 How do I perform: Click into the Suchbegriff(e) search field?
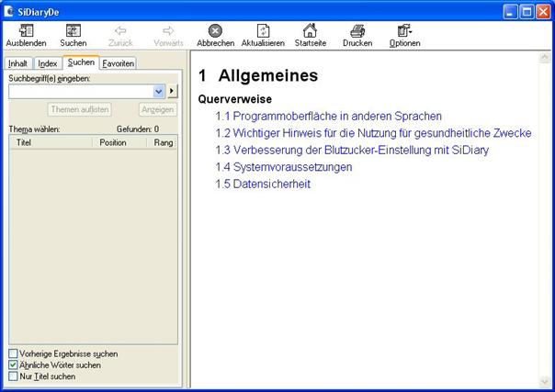(x=82, y=92)
